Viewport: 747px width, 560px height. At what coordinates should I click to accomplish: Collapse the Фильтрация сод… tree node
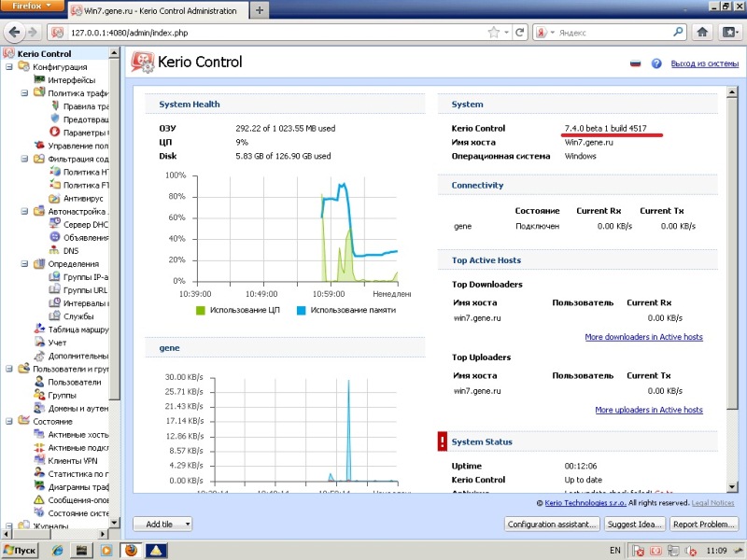tap(24, 159)
